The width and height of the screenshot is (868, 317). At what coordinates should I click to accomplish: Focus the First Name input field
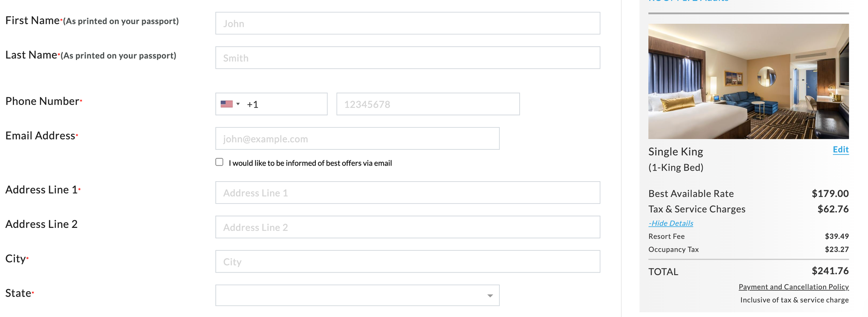[x=407, y=23]
